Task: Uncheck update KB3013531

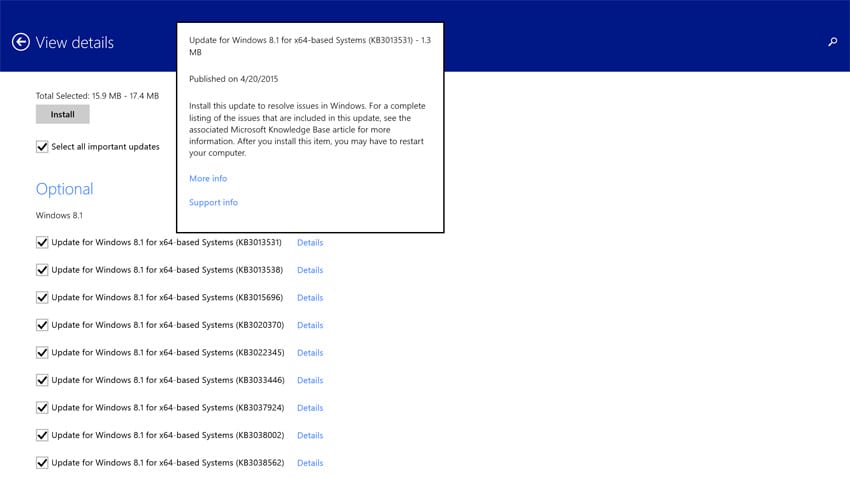Action: click(42, 242)
